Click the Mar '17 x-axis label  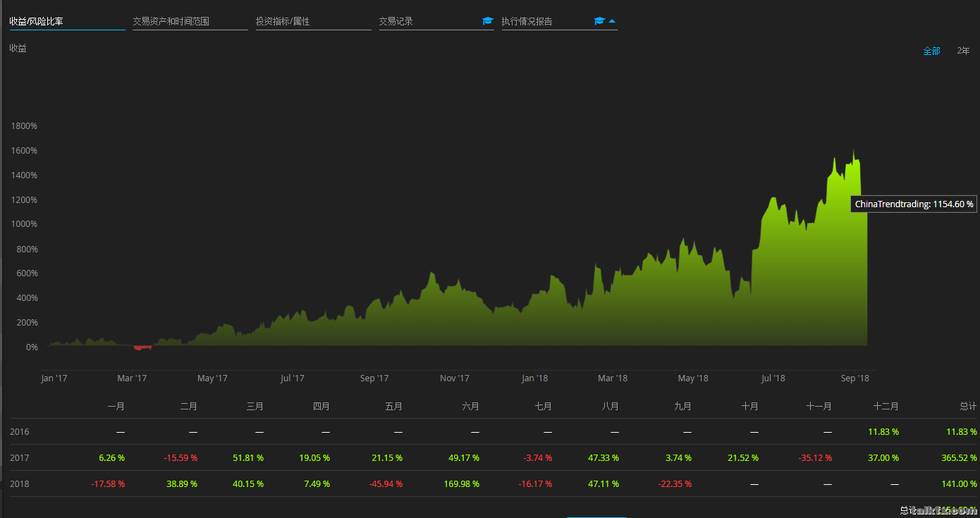(132, 378)
